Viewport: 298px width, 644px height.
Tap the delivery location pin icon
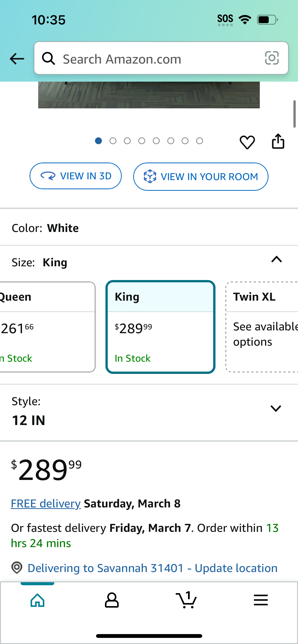pos(17,568)
